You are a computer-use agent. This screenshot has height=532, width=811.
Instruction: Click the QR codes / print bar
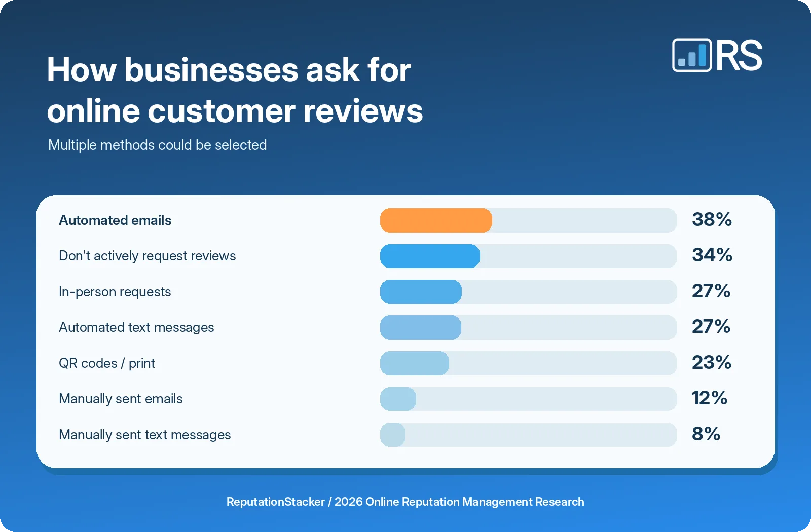[x=415, y=363]
